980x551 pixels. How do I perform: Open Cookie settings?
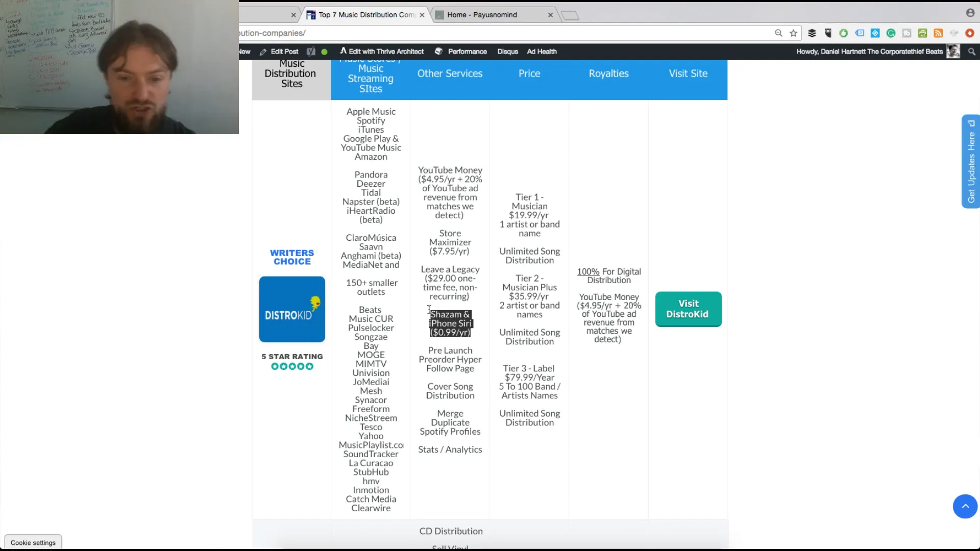click(33, 542)
